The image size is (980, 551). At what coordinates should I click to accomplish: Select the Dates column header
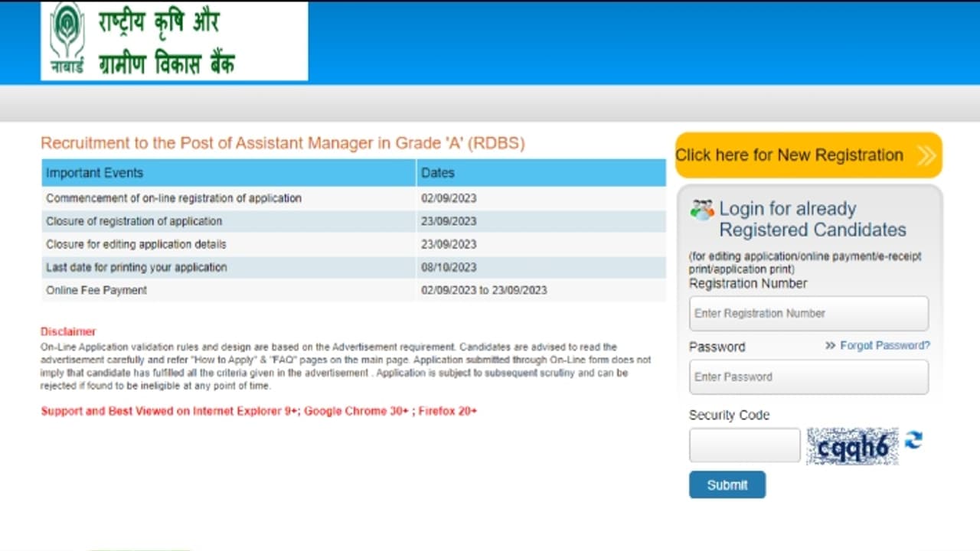[438, 172]
